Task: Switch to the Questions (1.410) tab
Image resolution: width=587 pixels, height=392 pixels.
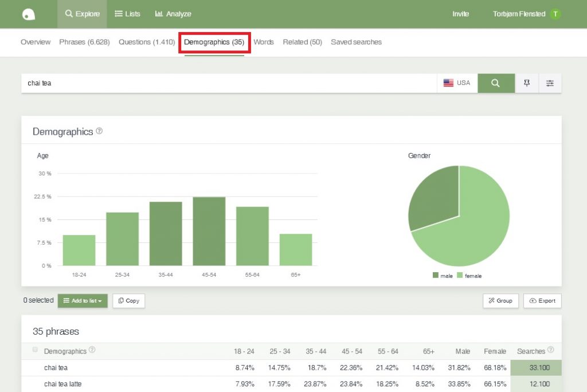Action: point(146,42)
